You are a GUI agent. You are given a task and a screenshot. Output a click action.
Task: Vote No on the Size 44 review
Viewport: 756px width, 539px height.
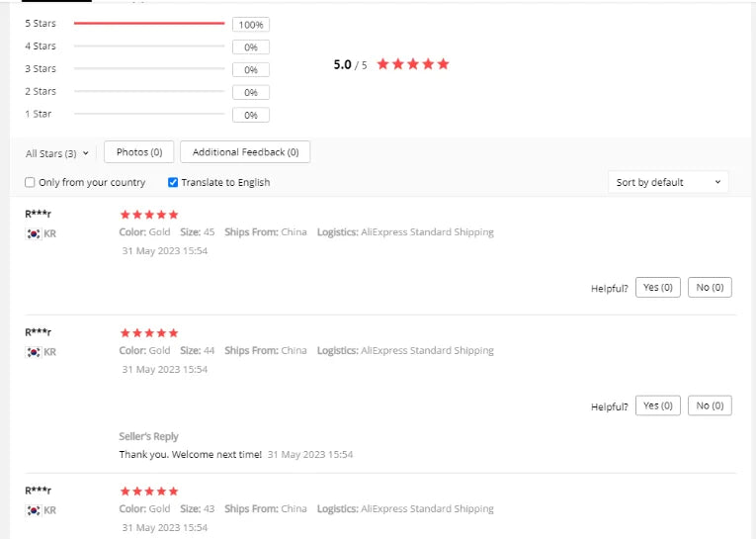[710, 405]
